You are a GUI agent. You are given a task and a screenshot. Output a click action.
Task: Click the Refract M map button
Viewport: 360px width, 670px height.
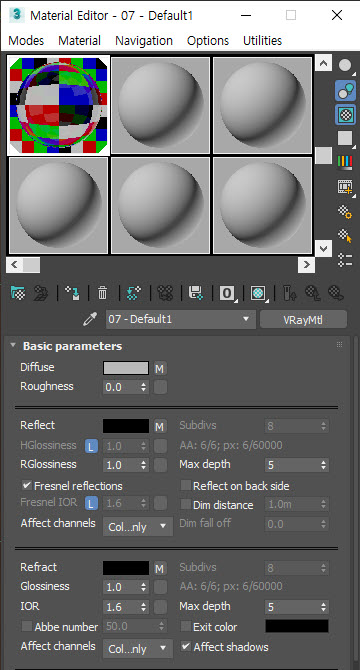pos(160,568)
